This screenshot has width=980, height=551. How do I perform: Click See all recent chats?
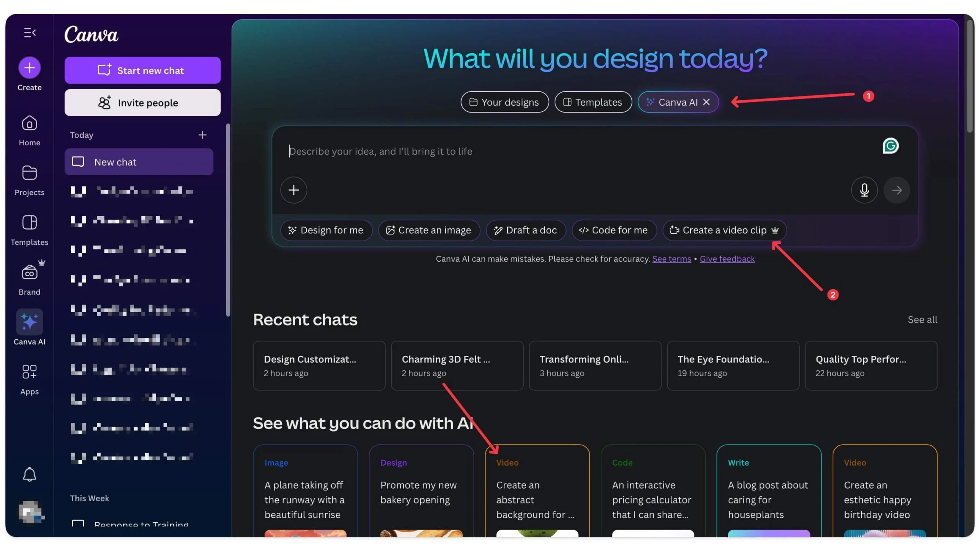coord(922,320)
